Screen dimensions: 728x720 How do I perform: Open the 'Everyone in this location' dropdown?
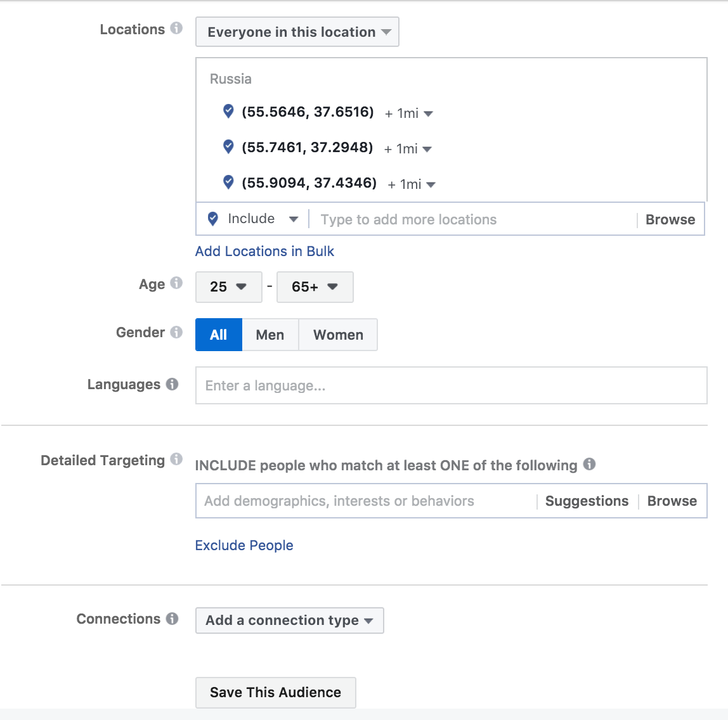coord(297,32)
